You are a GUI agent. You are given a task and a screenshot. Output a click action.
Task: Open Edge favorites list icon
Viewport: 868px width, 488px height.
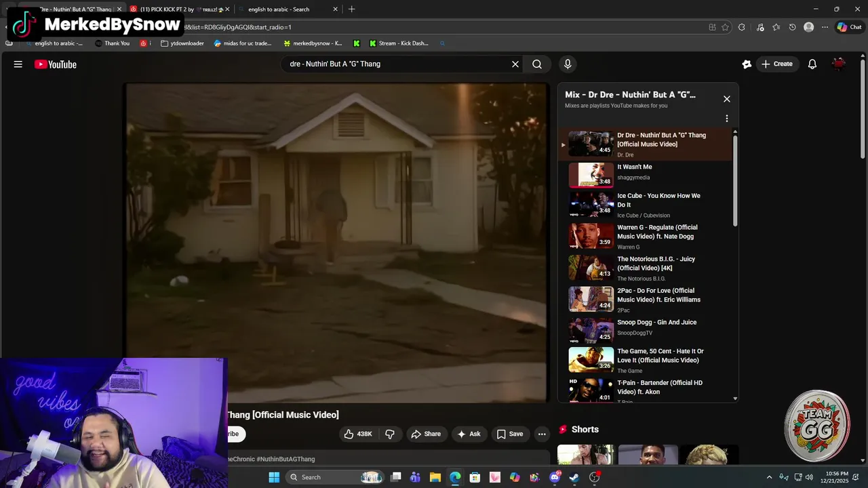[776, 27]
